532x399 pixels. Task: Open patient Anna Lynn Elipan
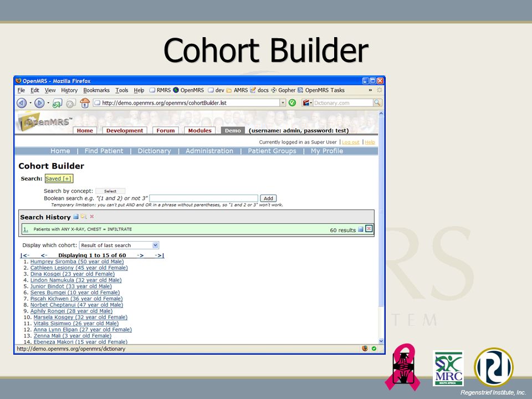[x=83, y=329]
